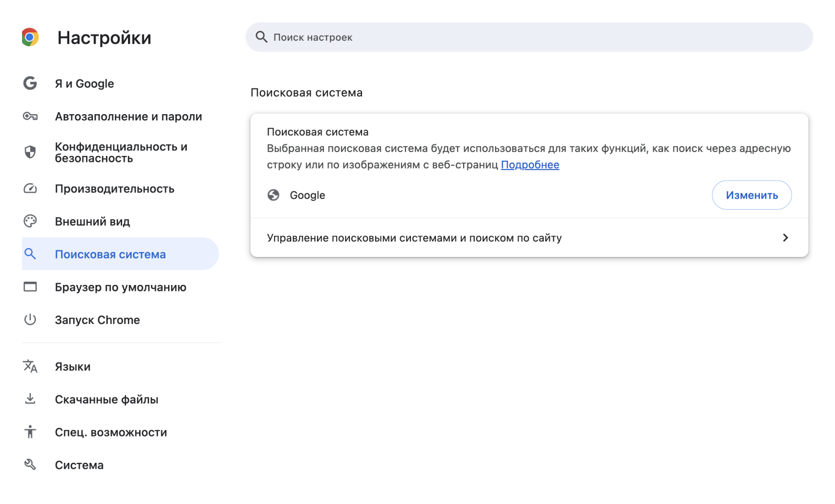Click the translate icon for languages
The width and height of the screenshot is (835, 504).
point(30,366)
